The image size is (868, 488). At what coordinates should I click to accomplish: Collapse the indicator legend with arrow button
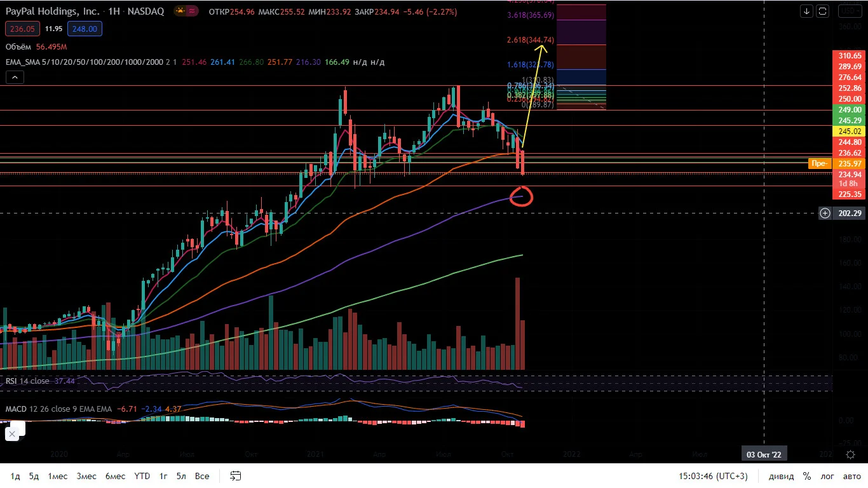click(15, 78)
